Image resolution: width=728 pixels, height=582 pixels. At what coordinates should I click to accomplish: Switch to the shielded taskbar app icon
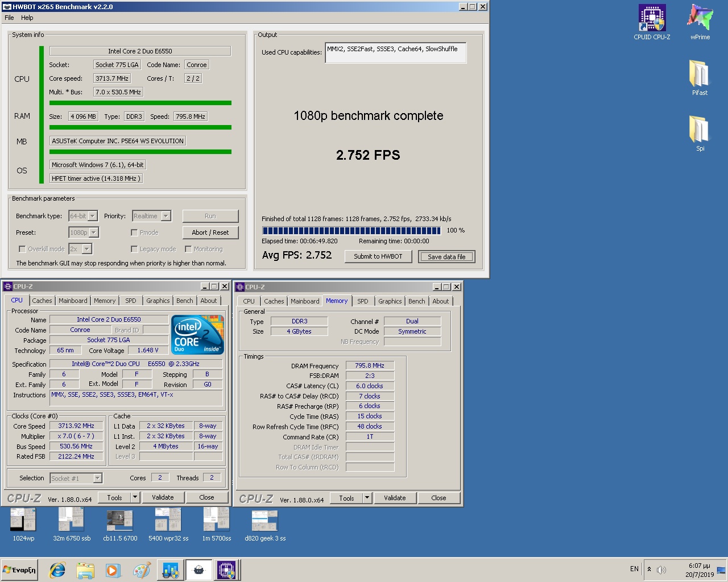click(x=170, y=570)
